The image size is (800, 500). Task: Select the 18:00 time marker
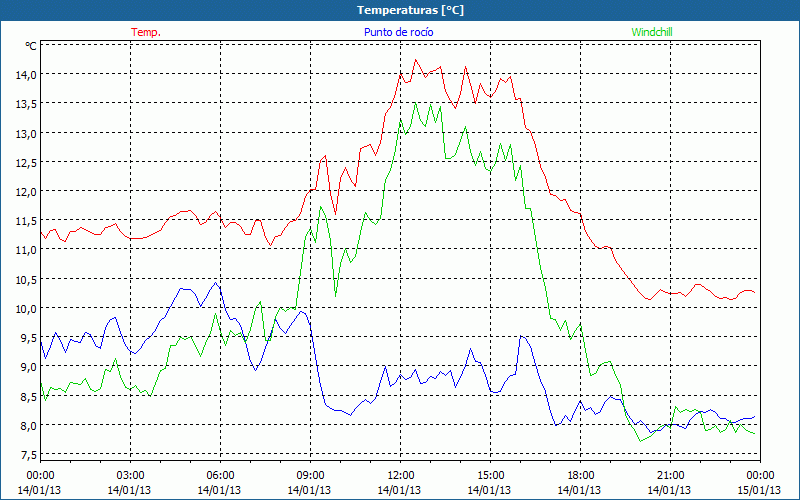[580, 475]
